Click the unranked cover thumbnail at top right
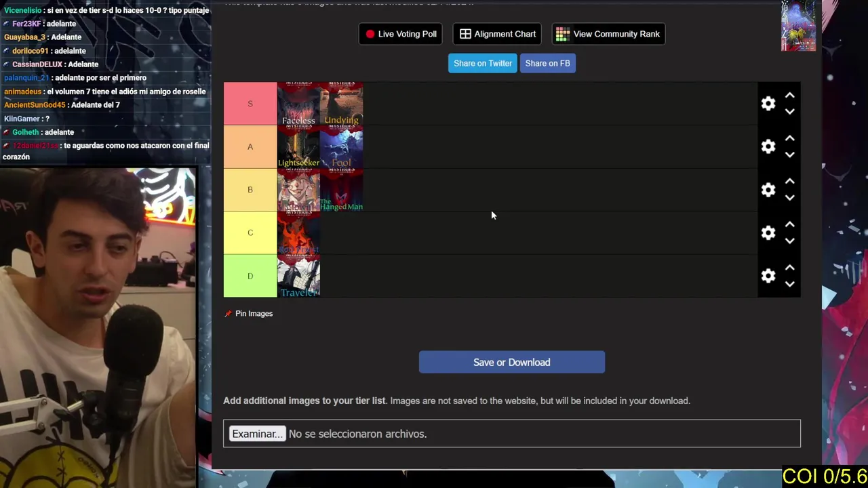This screenshot has width=868, height=488. 798,26
